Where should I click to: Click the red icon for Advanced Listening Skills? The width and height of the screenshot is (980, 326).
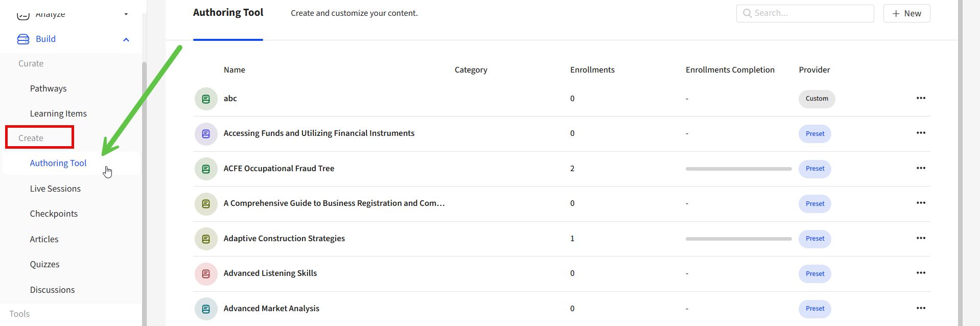(x=206, y=274)
